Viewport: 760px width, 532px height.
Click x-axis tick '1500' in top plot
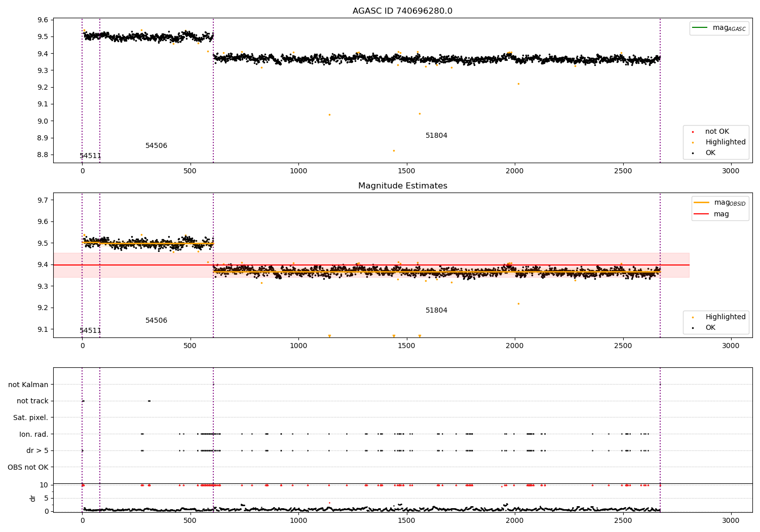tap(406, 171)
